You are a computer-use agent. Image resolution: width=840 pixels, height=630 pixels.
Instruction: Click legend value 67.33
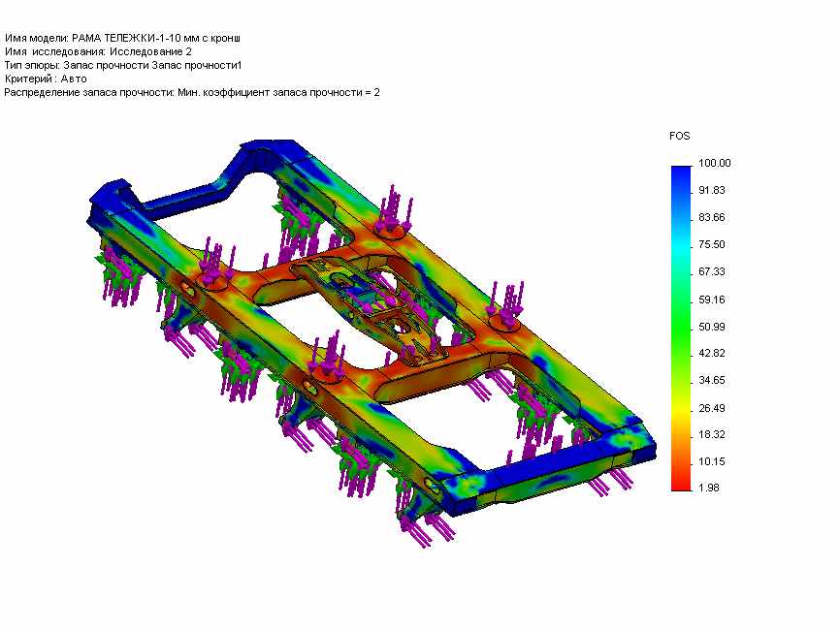pos(712,272)
